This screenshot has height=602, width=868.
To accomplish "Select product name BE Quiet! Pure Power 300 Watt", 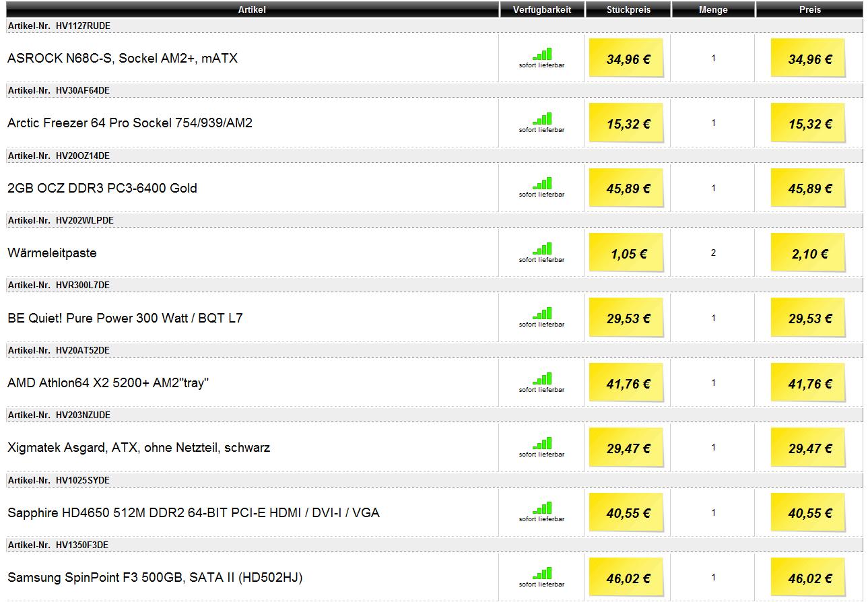I will coord(125,318).
